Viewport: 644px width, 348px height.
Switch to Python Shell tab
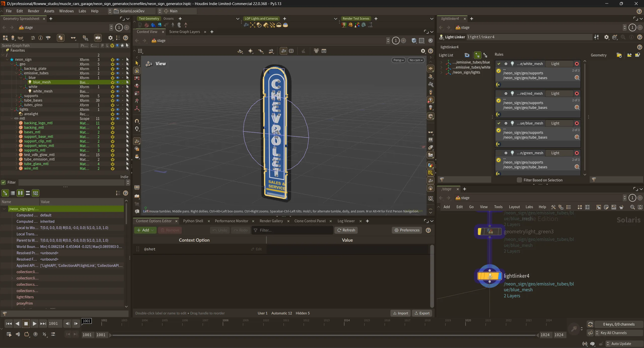coord(193,221)
